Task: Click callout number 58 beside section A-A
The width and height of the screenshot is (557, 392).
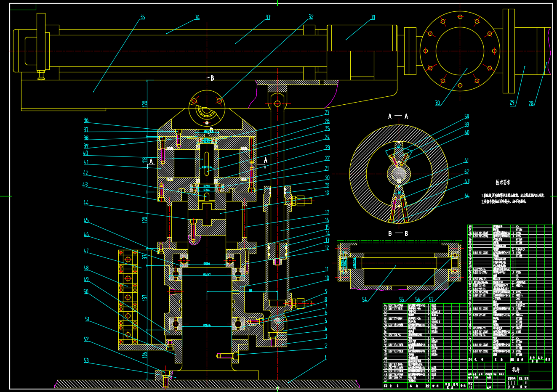Action: tap(466, 117)
